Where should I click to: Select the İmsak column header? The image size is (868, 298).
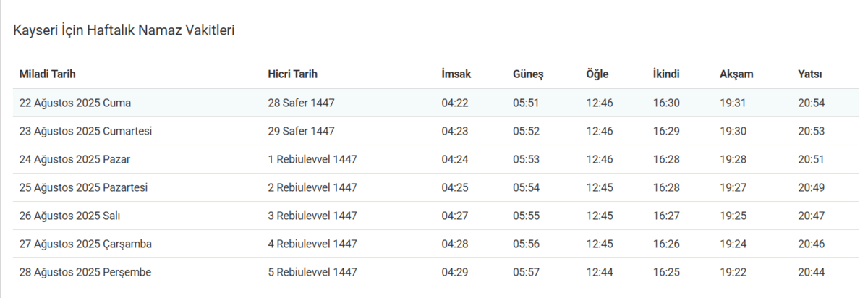tap(456, 74)
